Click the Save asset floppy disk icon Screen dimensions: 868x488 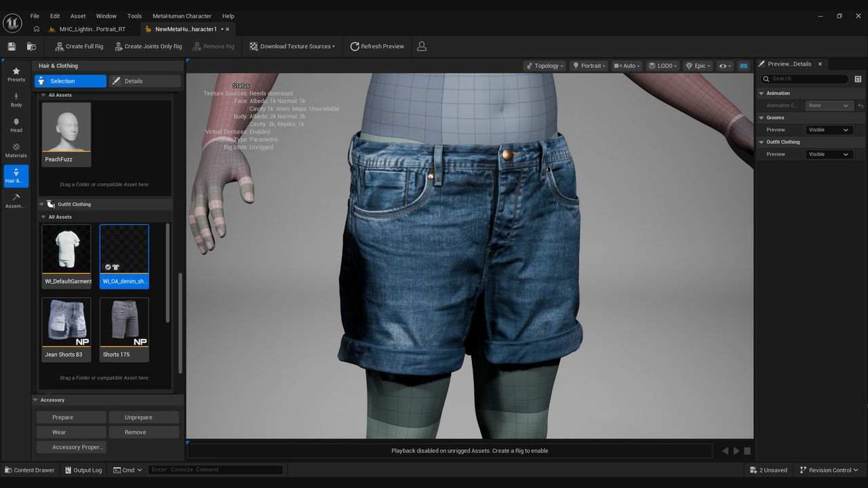[x=12, y=46]
